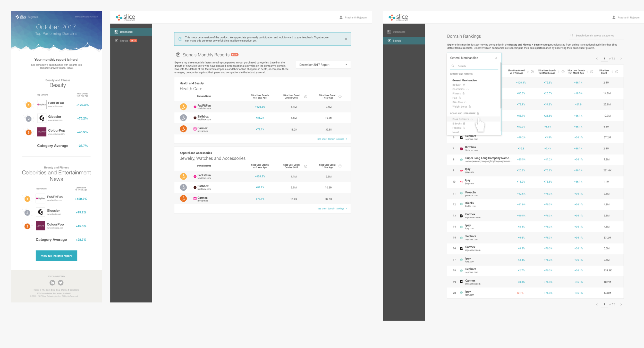This screenshot has width=644, height=348.
Task: Focus Search domain across categories field
Action: 596,36
